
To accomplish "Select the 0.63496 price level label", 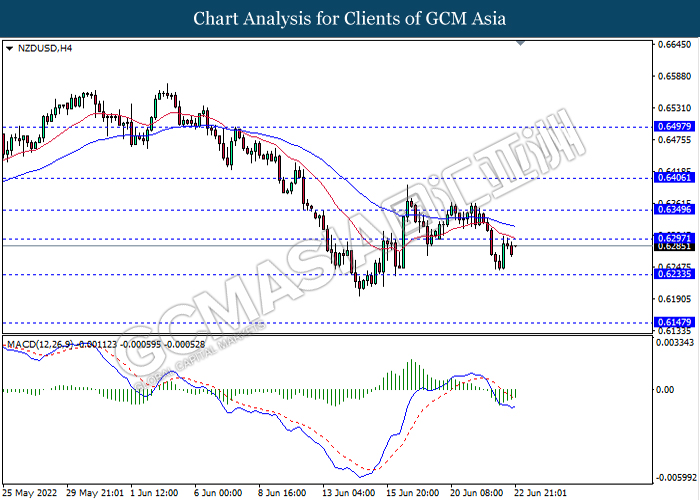I will pyautogui.click(x=675, y=209).
